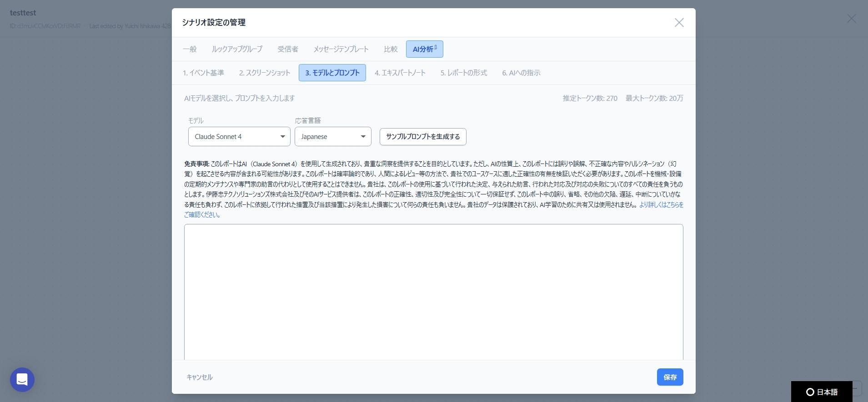
Task: Open the Japanese response language dropdown
Action: [x=333, y=137]
